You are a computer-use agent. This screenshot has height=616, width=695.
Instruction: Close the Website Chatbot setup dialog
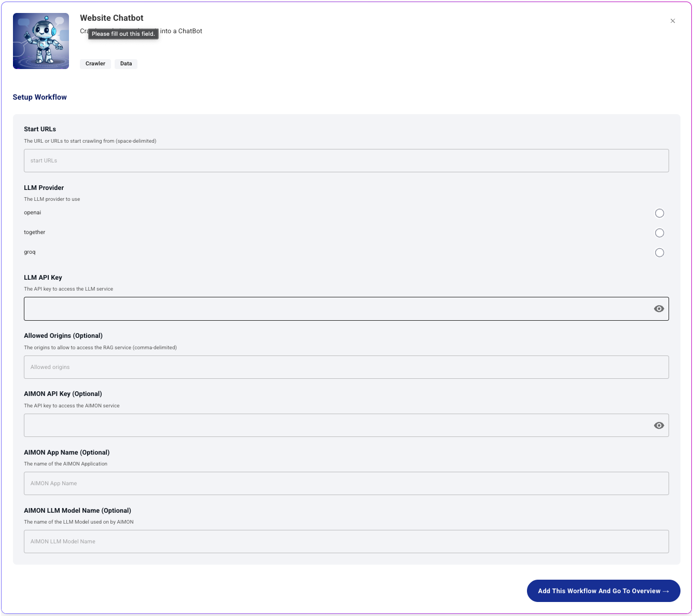pos(673,21)
